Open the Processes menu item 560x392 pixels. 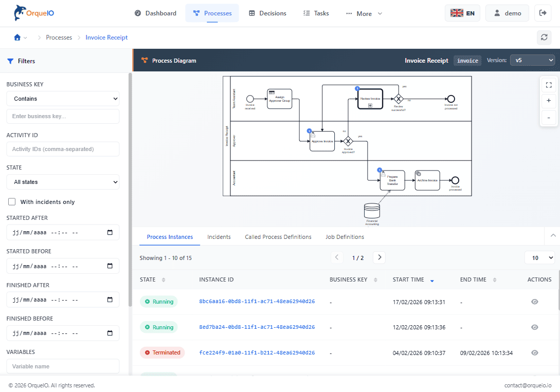(x=212, y=13)
